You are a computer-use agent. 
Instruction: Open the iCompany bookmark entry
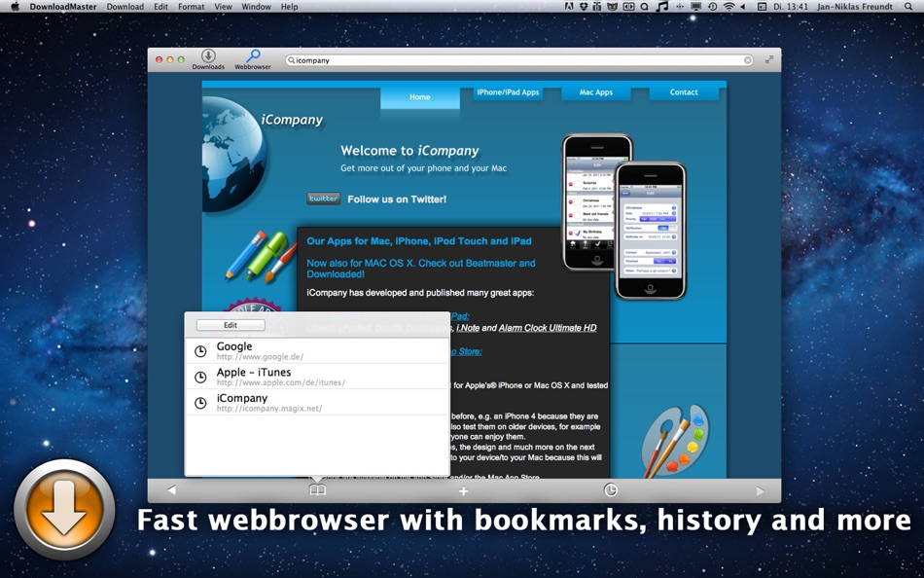tap(317, 403)
